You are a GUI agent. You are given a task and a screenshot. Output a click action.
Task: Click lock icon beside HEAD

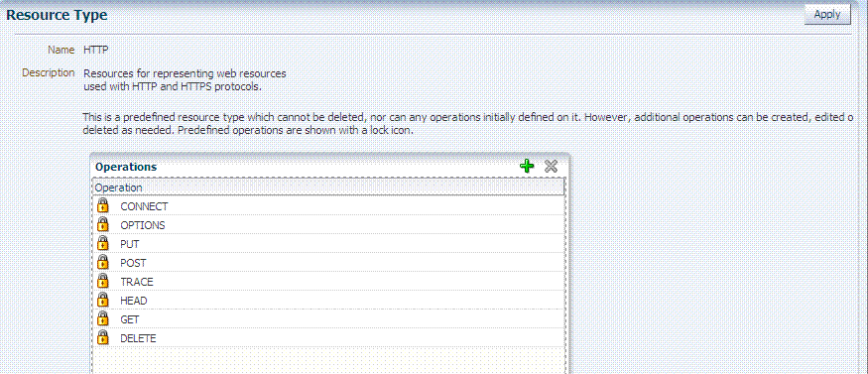click(102, 300)
